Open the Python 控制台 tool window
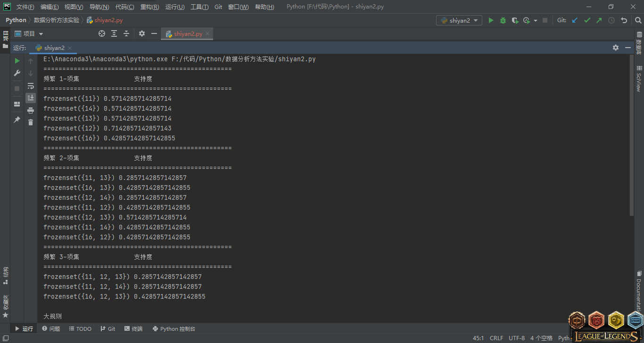 point(173,329)
